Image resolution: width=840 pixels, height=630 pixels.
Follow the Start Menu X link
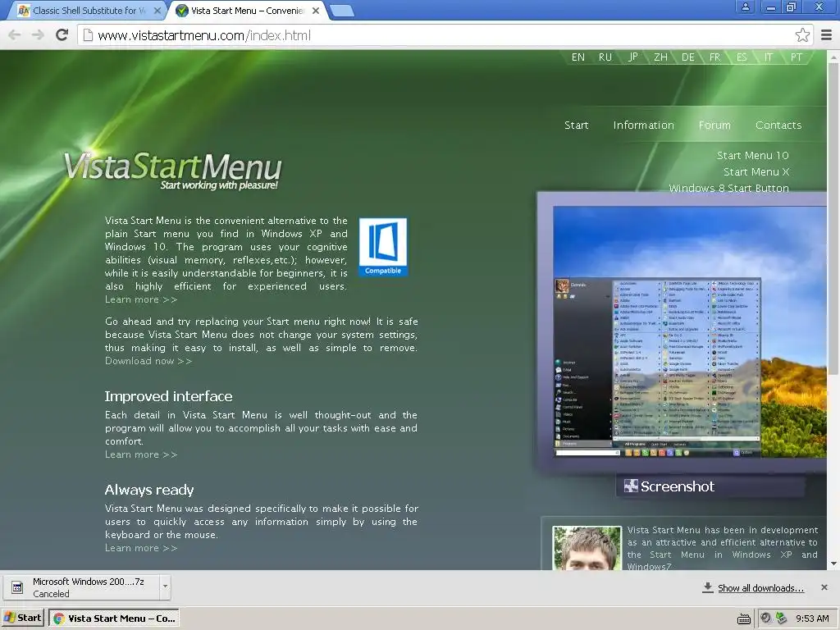[756, 172]
